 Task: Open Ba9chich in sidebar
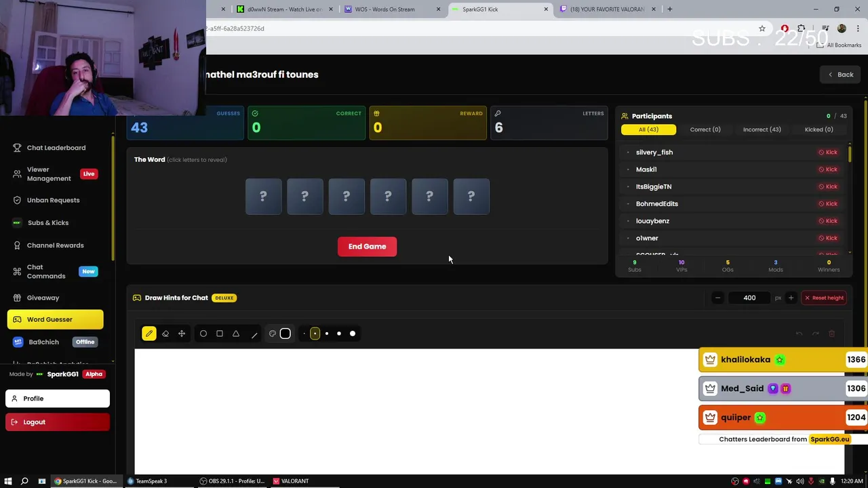pyautogui.click(x=54, y=342)
